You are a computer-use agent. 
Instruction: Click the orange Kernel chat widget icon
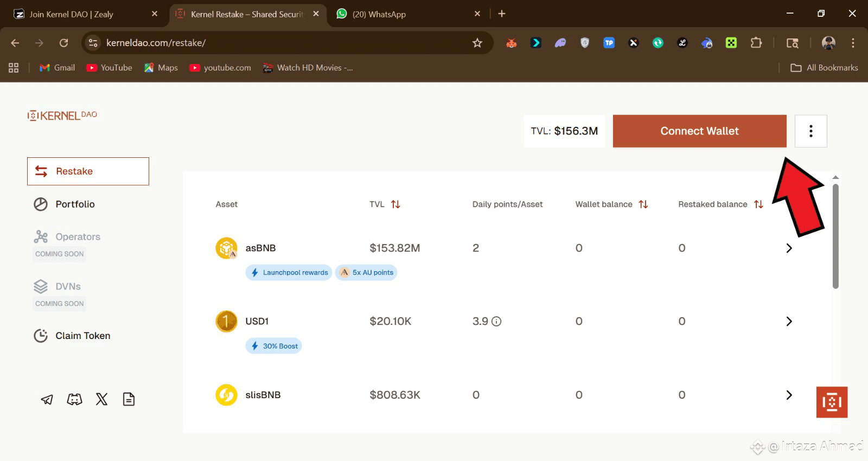832,402
